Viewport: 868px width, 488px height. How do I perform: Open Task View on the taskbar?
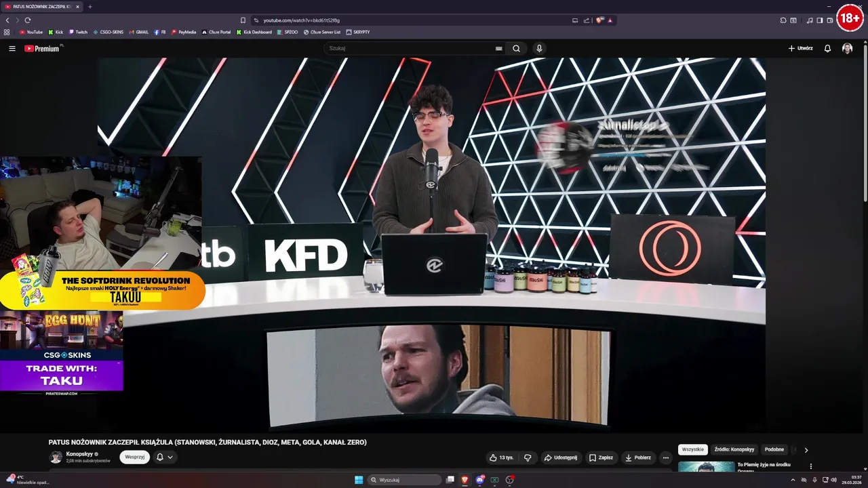click(450, 480)
